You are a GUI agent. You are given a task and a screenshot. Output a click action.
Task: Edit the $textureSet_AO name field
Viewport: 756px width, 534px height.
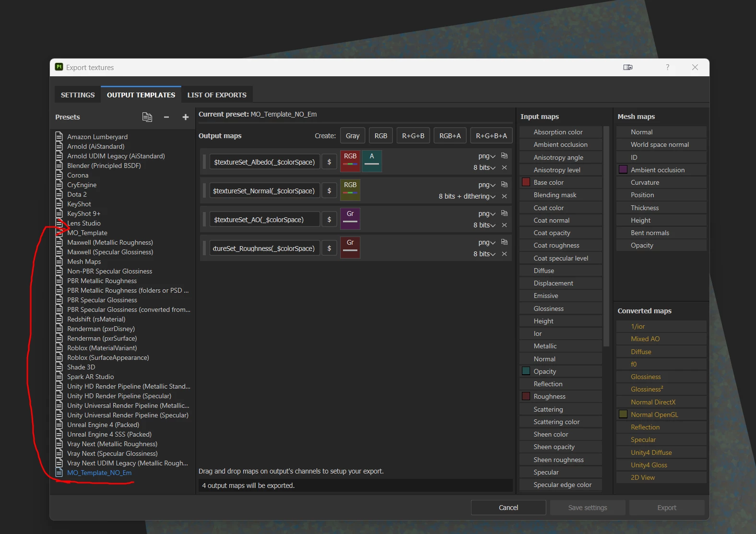(x=264, y=220)
